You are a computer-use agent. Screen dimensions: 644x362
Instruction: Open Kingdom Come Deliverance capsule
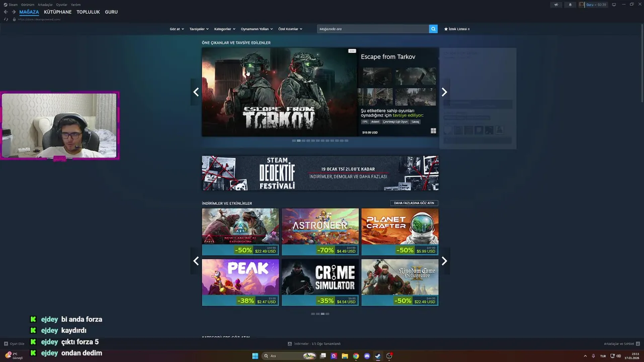[x=400, y=283]
